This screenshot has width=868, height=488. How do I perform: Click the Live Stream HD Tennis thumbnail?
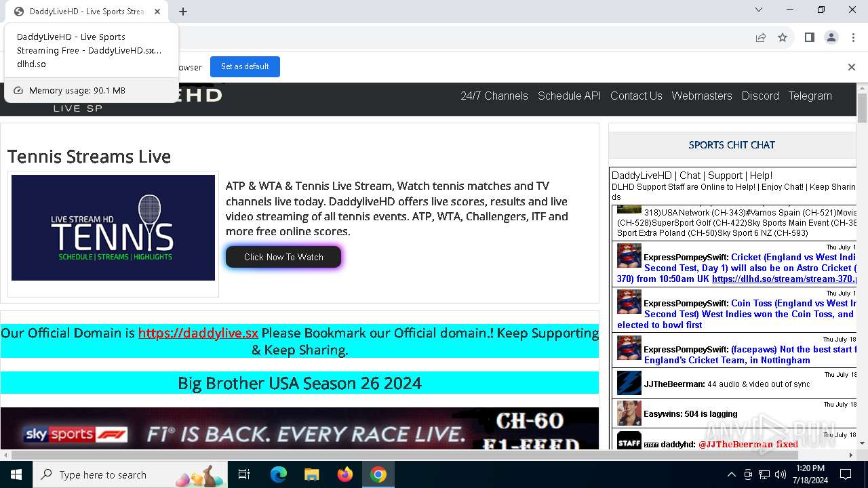(x=113, y=228)
